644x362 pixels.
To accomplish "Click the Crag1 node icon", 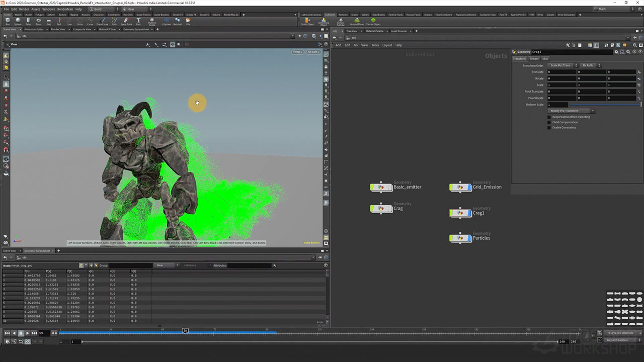I will [x=460, y=213].
